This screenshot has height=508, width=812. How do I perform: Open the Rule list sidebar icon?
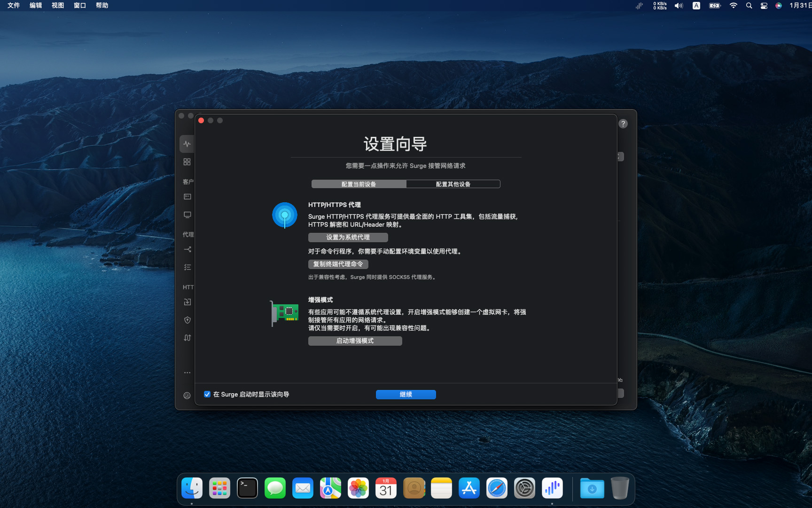pyautogui.click(x=187, y=267)
